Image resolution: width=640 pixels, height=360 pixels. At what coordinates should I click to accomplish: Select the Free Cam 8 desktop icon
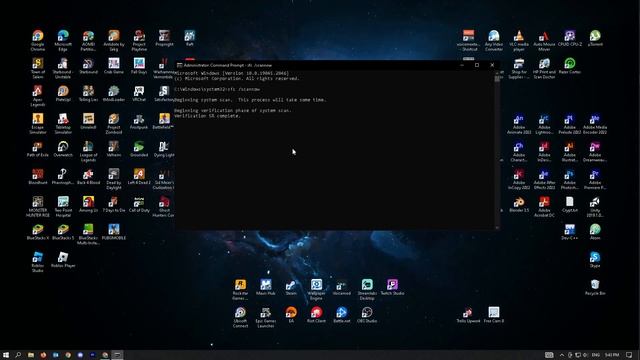click(x=493, y=315)
